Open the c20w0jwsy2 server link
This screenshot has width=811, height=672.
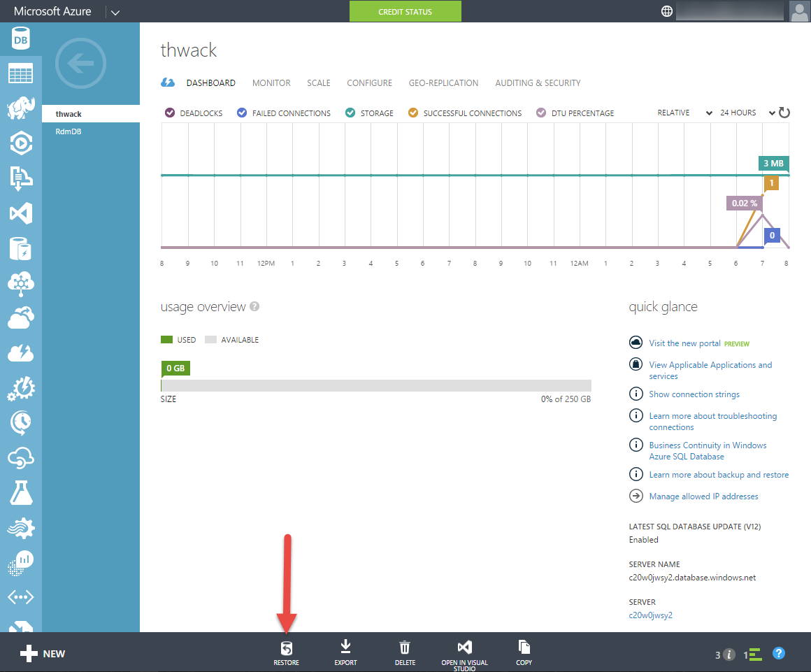(x=651, y=615)
